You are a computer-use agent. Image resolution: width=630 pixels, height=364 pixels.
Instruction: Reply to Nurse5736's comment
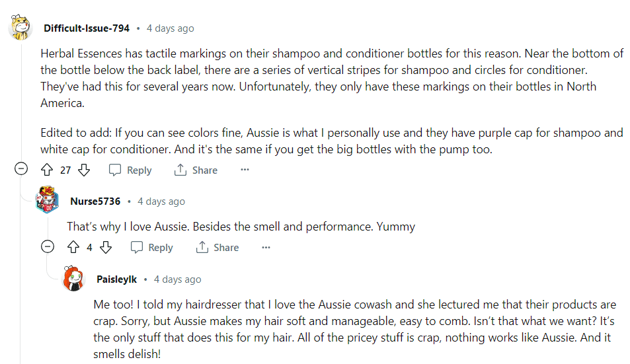pos(151,247)
